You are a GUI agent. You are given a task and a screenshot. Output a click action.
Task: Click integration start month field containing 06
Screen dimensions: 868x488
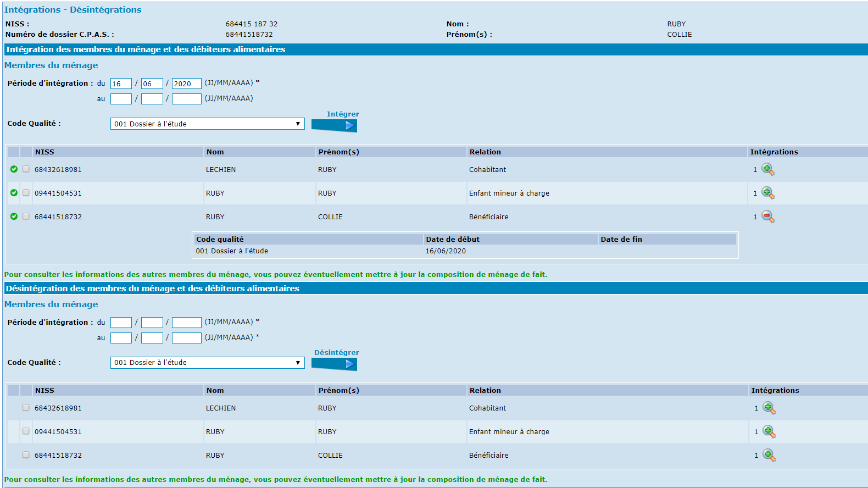tap(152, 84)
